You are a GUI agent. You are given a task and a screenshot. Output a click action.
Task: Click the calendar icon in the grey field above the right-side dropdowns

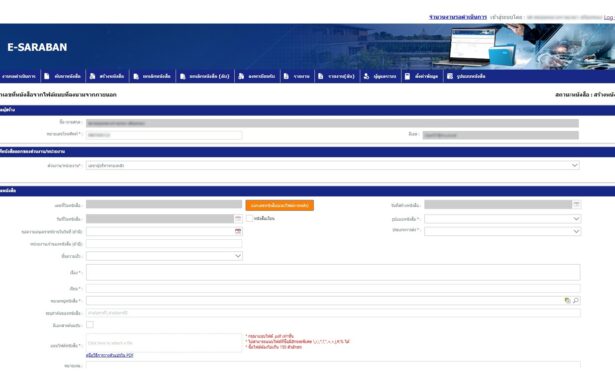tap(576, 204)
